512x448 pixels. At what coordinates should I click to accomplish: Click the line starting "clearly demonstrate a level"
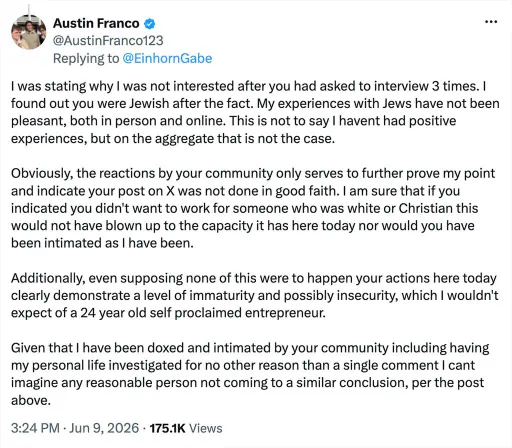click(x=255, y=296)
